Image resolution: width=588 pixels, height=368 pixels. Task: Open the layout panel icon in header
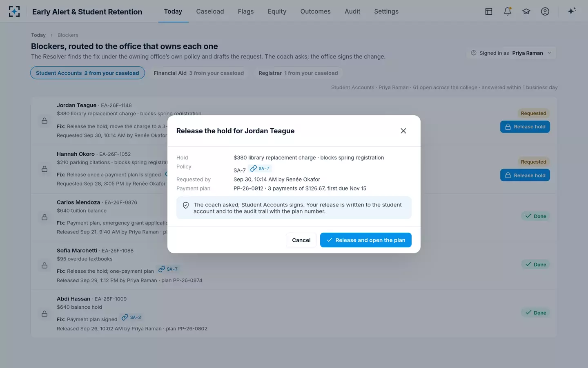click(489, 11)
